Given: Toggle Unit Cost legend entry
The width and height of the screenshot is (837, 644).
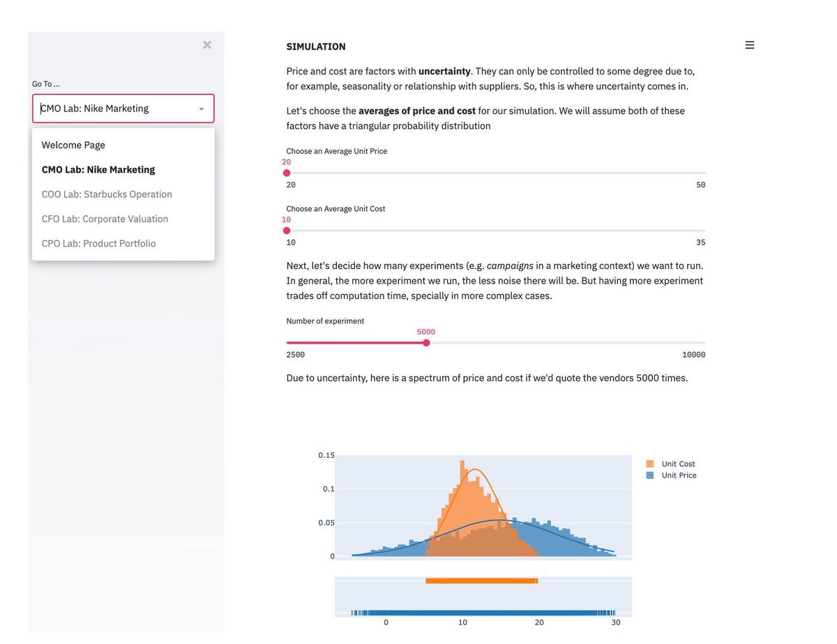Looking at the screenshot, I should click(670, 464).
